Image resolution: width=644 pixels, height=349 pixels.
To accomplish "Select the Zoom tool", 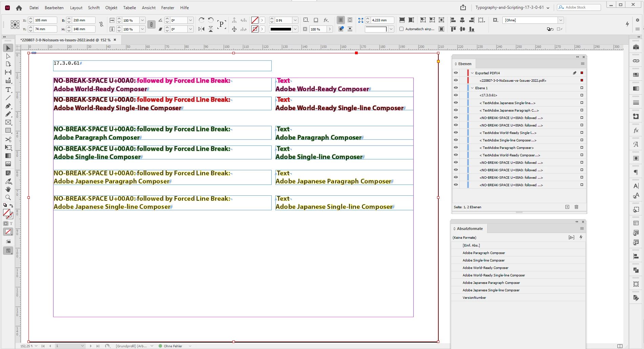I will click(8, 197).
